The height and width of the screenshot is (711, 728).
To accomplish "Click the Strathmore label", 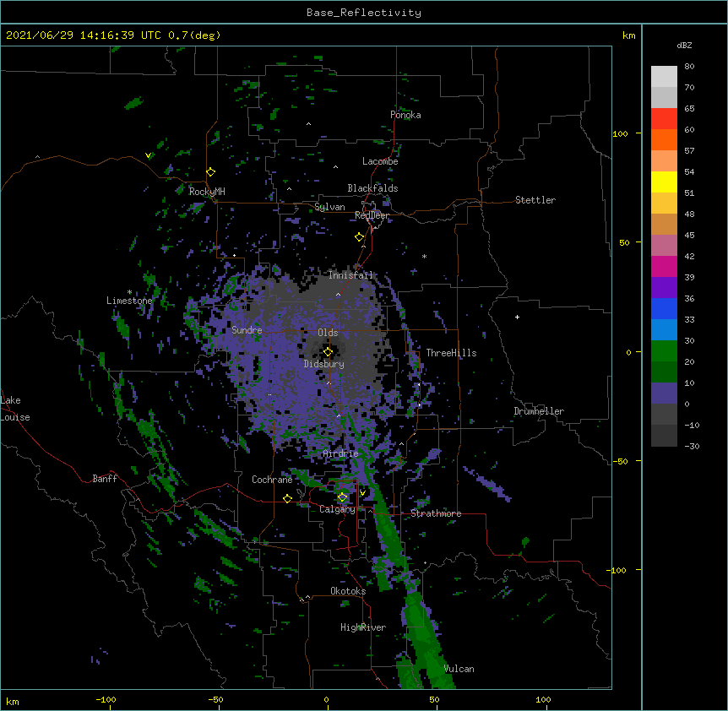I will (436, 513).
